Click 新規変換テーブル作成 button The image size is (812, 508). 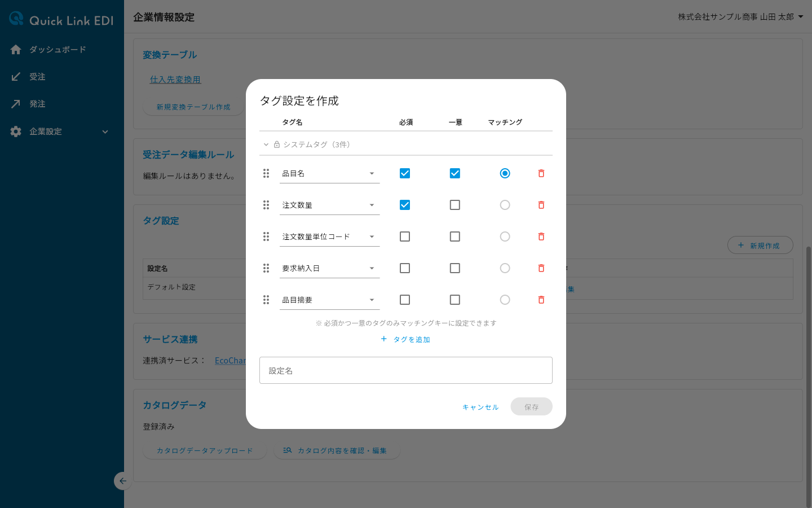[193, 107]
